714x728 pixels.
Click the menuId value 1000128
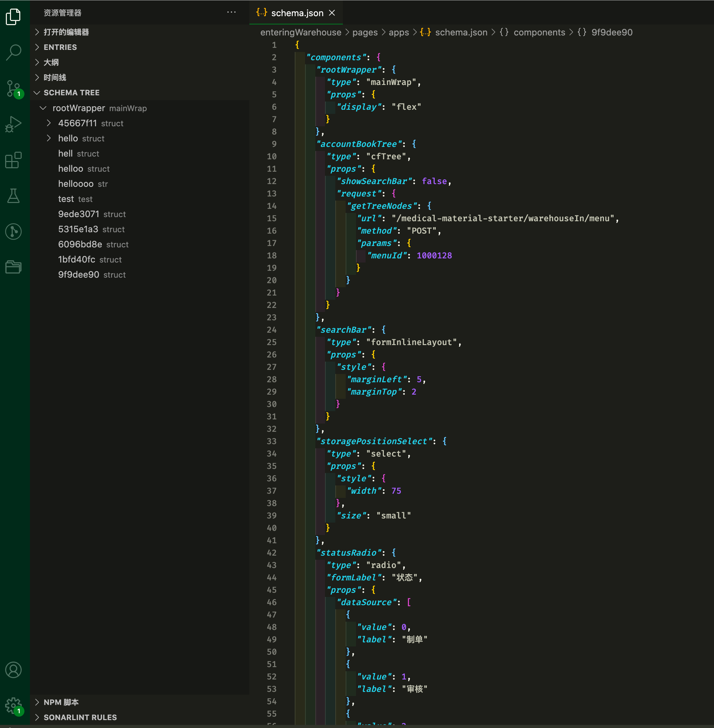tap(434, 255)
